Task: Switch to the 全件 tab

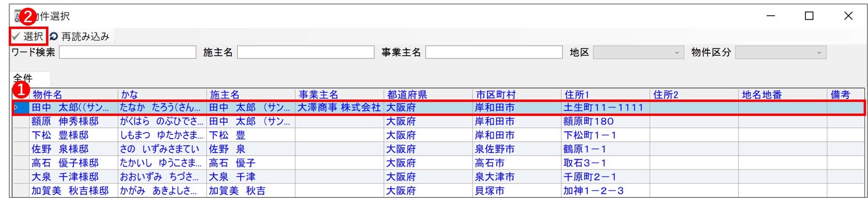Action: tap(23, 78)
